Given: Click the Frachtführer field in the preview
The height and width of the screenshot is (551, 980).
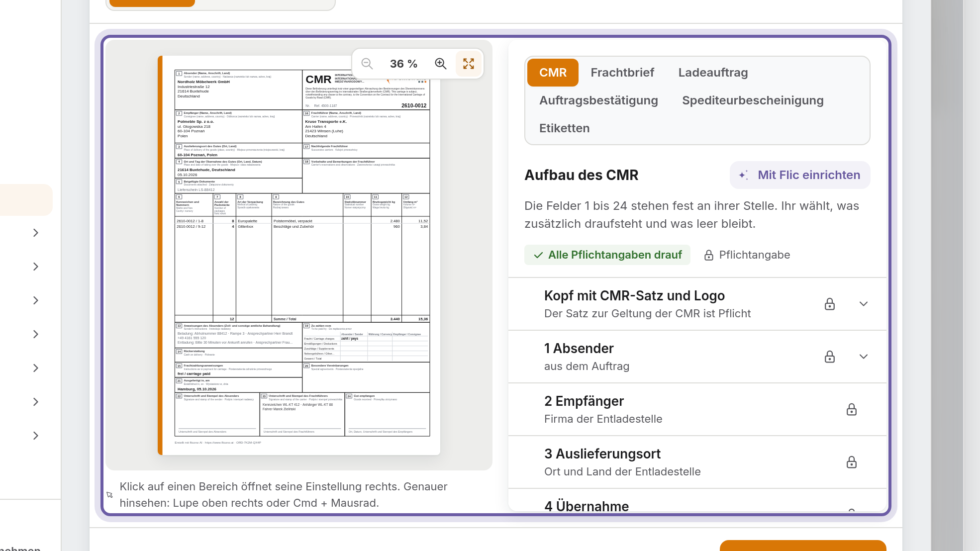Looking at the screenshot, I should pyautogui.click(x=366, y=126).
